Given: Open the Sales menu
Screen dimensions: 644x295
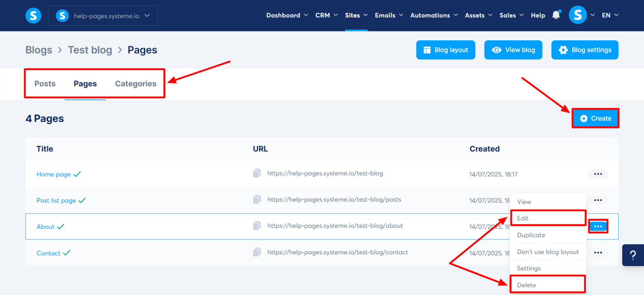Looking at the screenshot, I should 512,15.
